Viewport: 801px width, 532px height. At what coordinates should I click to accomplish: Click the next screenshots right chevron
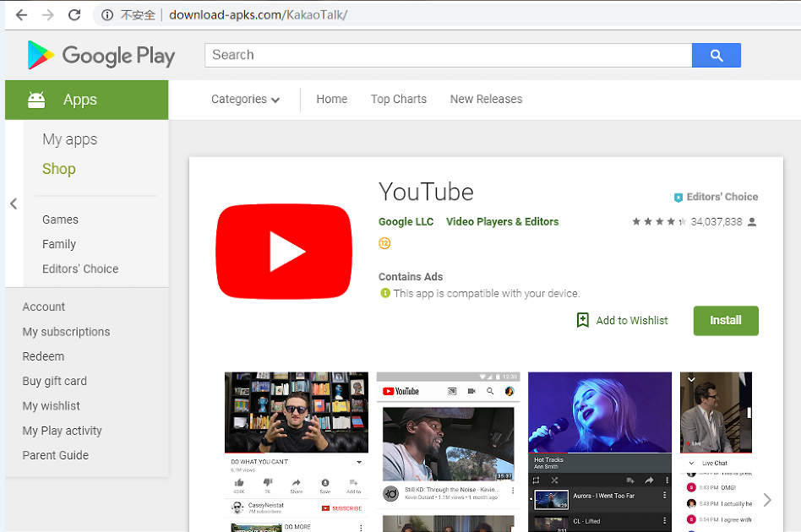(766, 500)
